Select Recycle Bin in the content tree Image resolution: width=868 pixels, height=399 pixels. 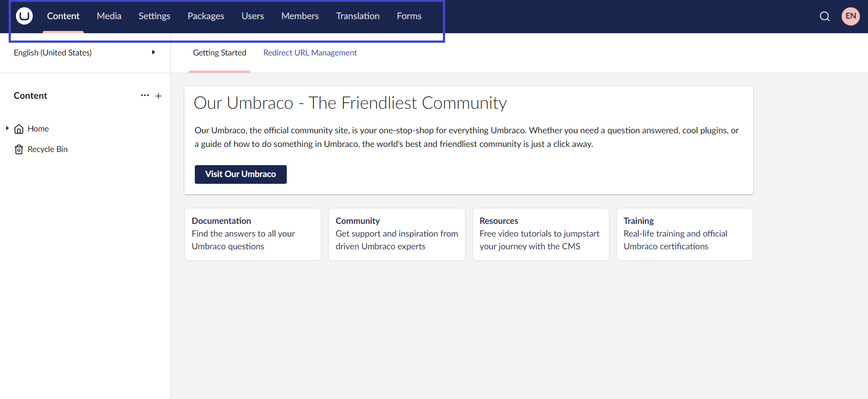pos(47,149)
